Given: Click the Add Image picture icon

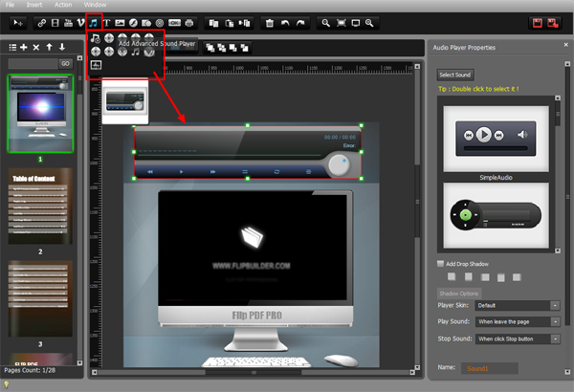Looking at the screenshot, I should coord(120,23).
